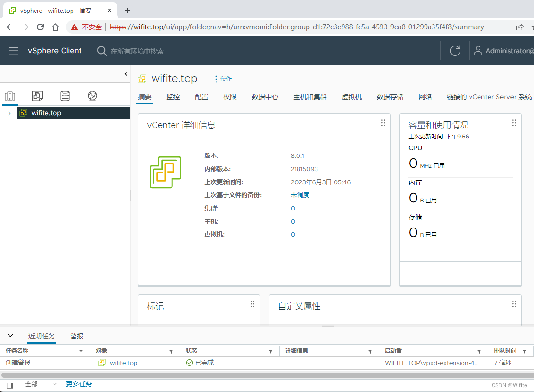The image size is (534, 392).
Task: Open the 摘要 tab
Action: 145,97
